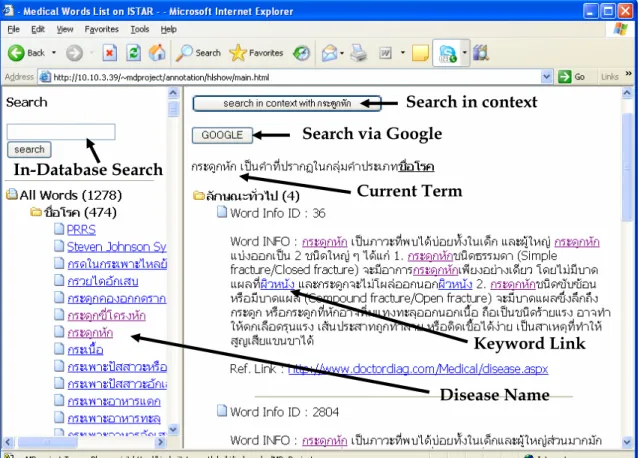The width and height of the screenshot is (640, 458).
Task: Click the Messenger icon in toolbar
Action: tap(447, 53)
